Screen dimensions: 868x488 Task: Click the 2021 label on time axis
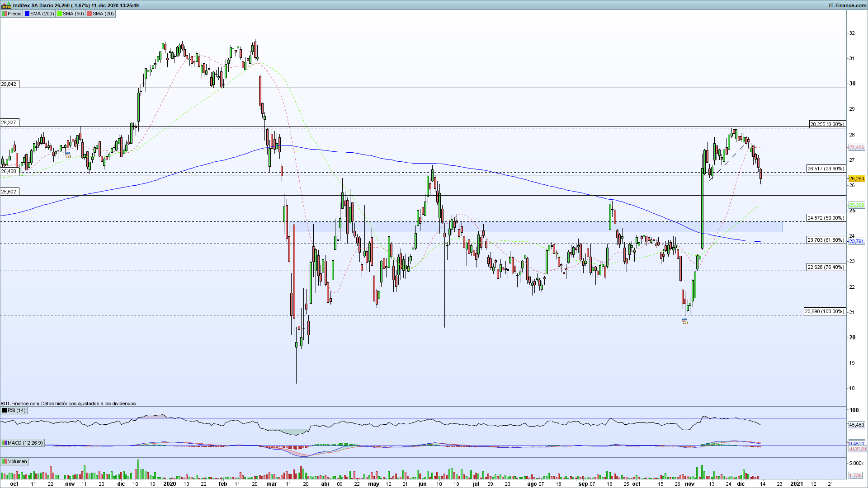click(796, 483)
